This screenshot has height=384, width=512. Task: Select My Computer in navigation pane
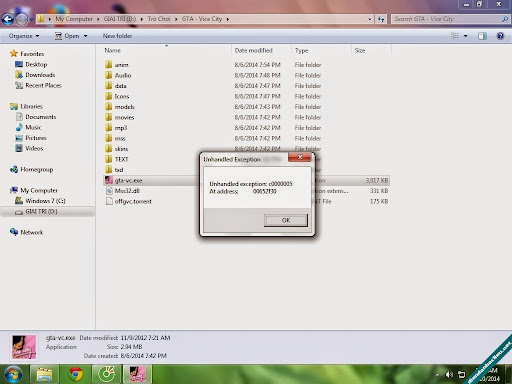pyautogui.click(x=34, y=190)
